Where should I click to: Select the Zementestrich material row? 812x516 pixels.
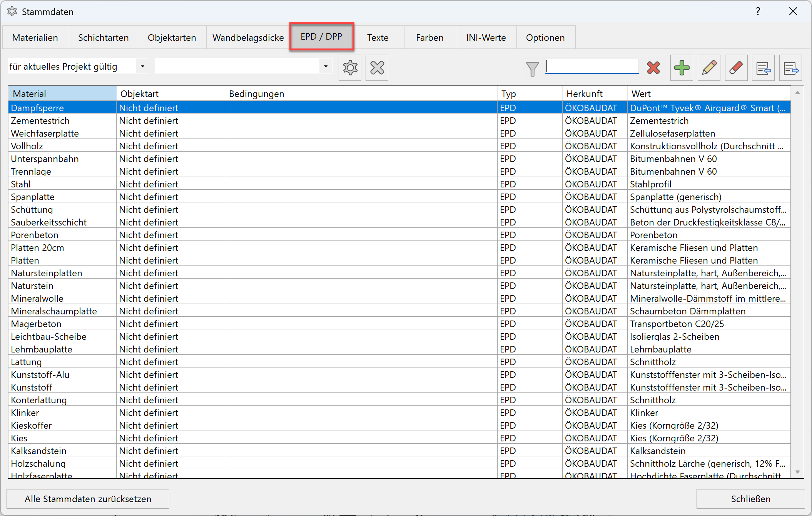click(399, 121)
